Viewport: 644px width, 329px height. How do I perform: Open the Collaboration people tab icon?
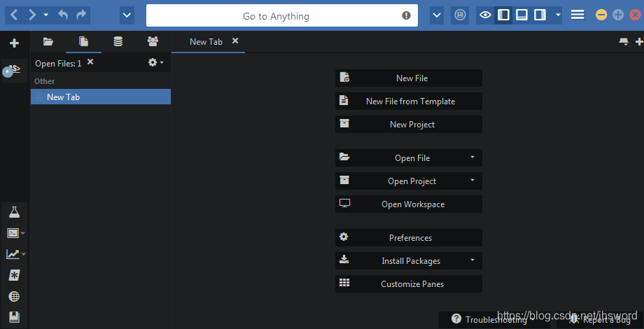[x=153, y=42]
